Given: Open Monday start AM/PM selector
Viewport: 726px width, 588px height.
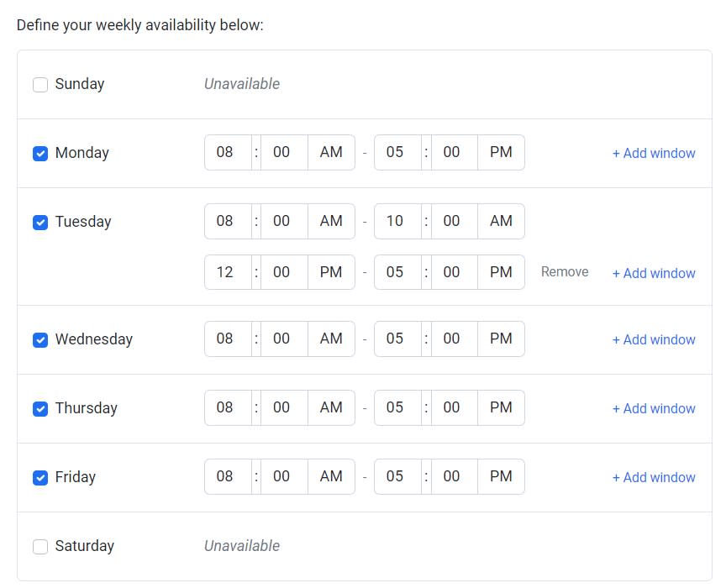Looking at the screenshot, I should [x=331, y=152].
